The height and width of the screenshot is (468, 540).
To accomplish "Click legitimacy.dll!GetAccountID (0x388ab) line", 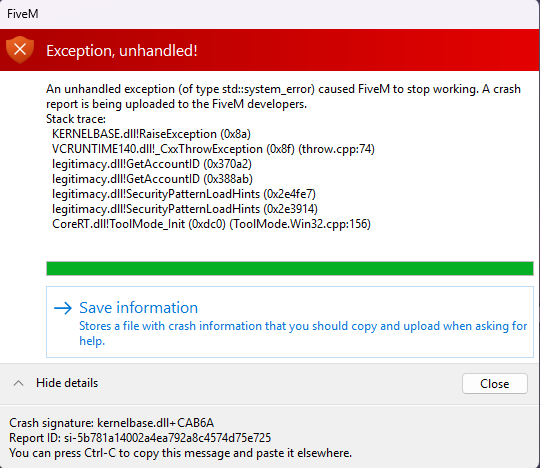I will click(152, 179).
